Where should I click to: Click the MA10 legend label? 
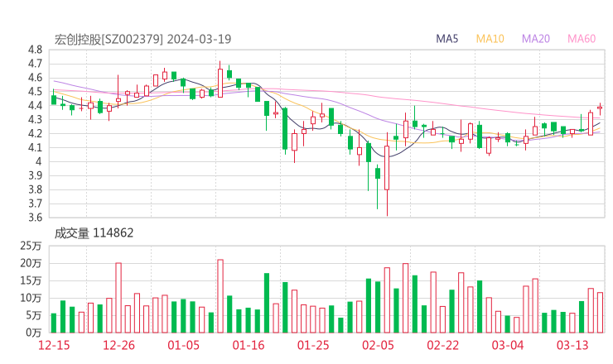490,39
